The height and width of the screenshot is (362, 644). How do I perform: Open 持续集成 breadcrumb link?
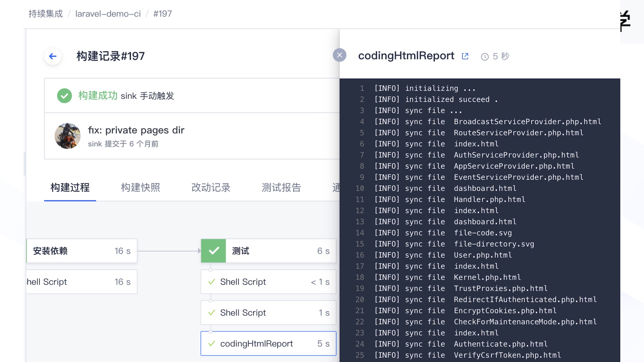46,14
